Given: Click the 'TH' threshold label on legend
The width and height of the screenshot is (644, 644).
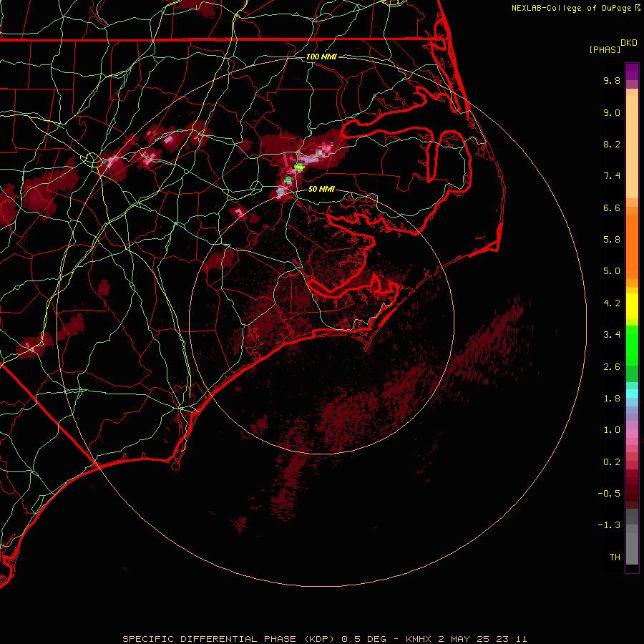Looking at the screenshot, I should click(x=615, y=557).
